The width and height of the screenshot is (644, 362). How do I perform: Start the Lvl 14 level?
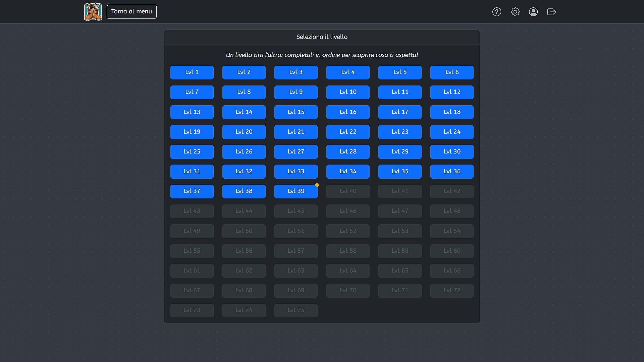click(244, 112)
